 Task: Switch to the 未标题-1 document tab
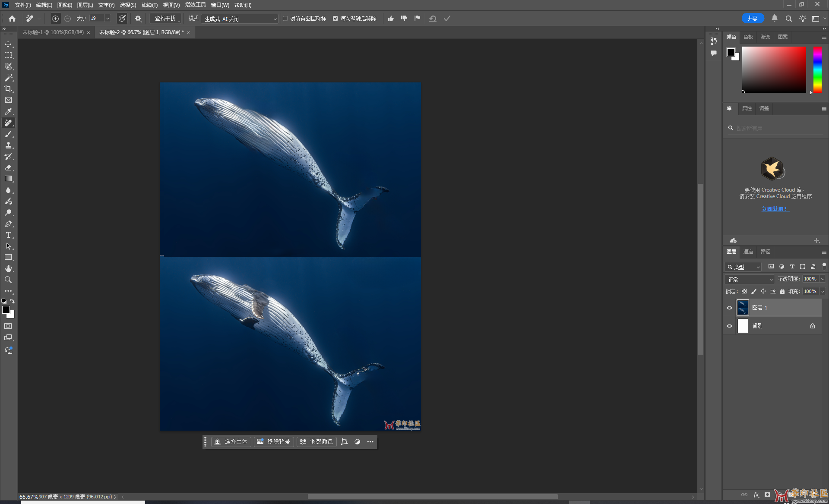coord(53,32)
